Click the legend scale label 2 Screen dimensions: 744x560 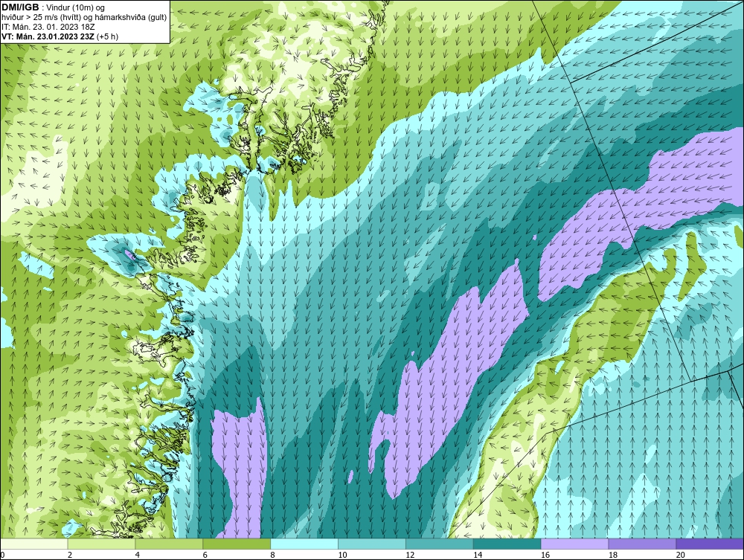coord(70,555)
